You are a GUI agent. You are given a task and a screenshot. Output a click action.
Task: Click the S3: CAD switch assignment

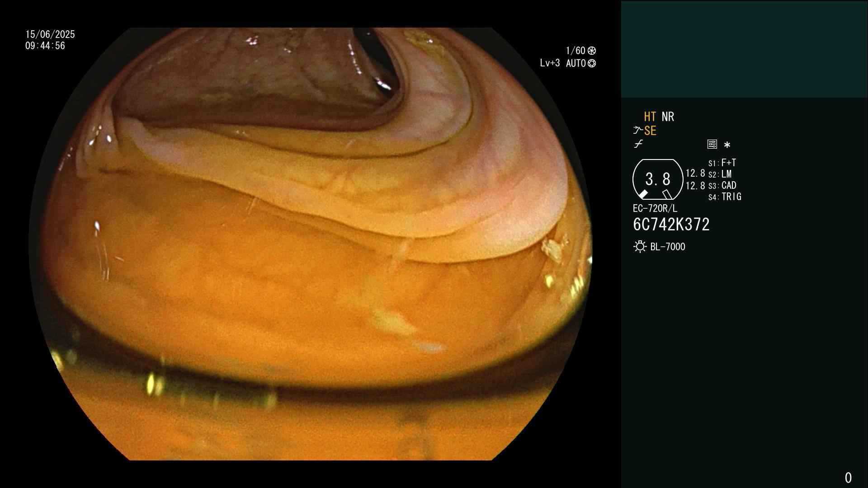click(x=722, y=185)
